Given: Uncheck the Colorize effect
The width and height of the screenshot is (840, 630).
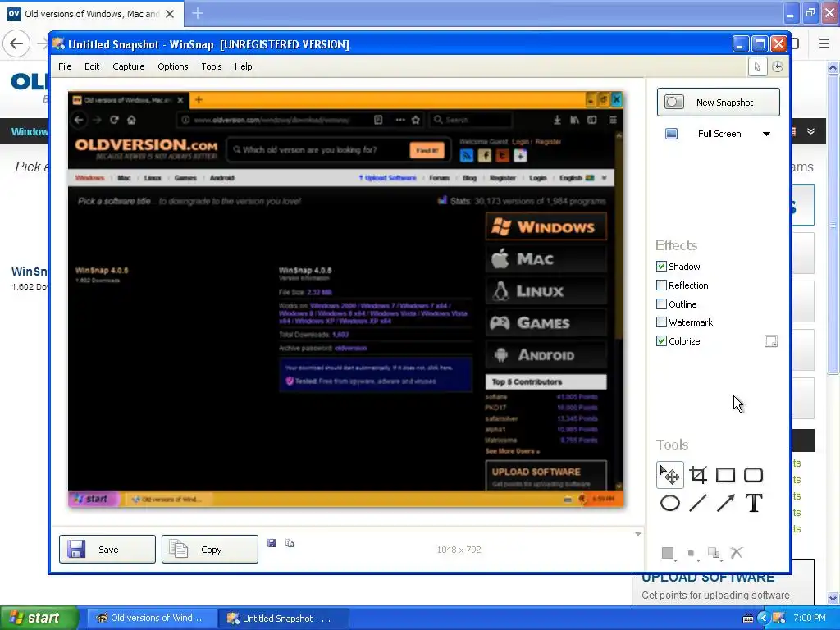Looking at the screenshot, I should [x=661, y=340].
